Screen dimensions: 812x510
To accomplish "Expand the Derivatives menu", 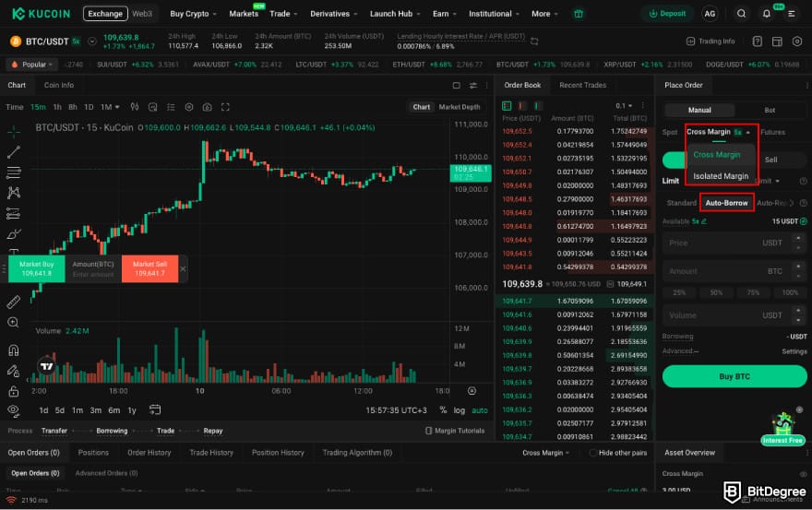I will tap(333, 14).
